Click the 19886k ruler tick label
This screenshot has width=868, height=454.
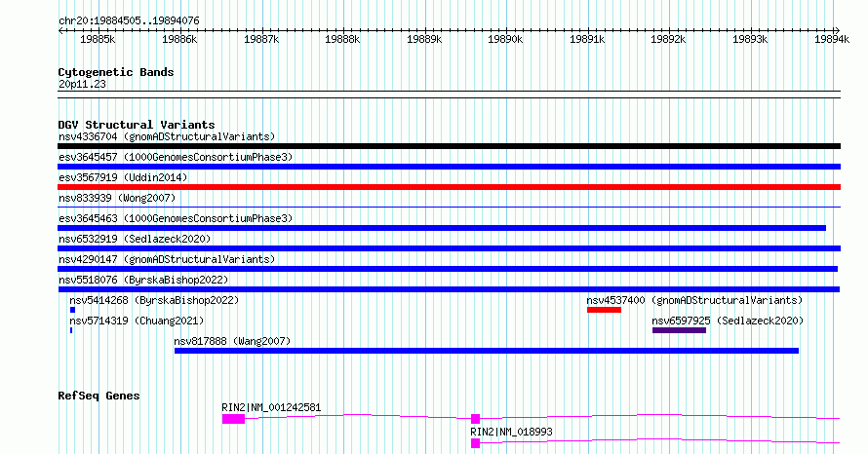179,39
